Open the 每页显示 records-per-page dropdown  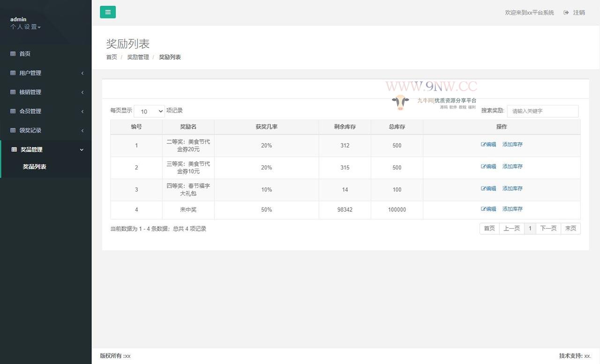click(150, 111)
